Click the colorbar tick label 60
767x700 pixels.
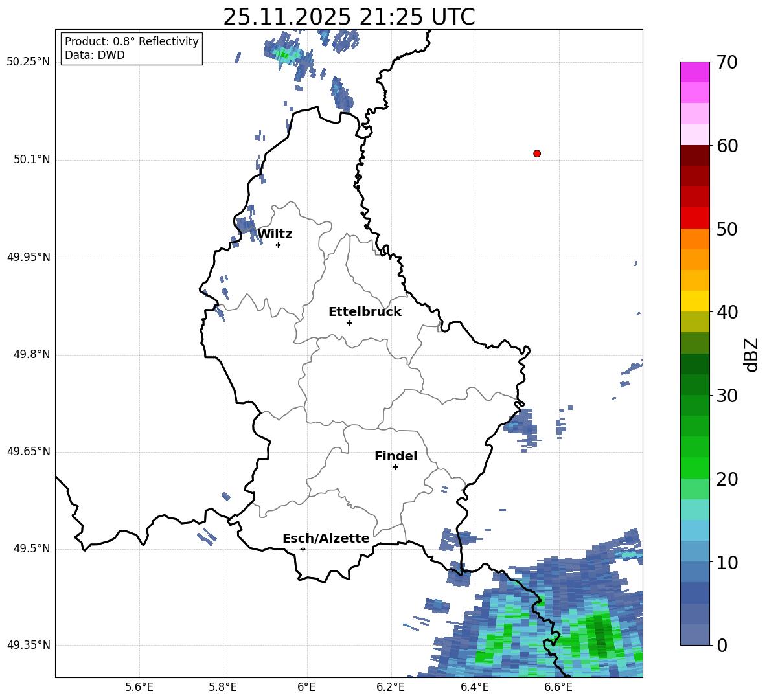(727, 146)
